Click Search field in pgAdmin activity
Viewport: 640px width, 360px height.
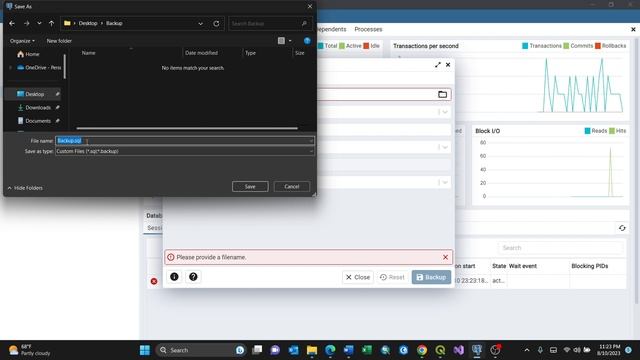560,248
